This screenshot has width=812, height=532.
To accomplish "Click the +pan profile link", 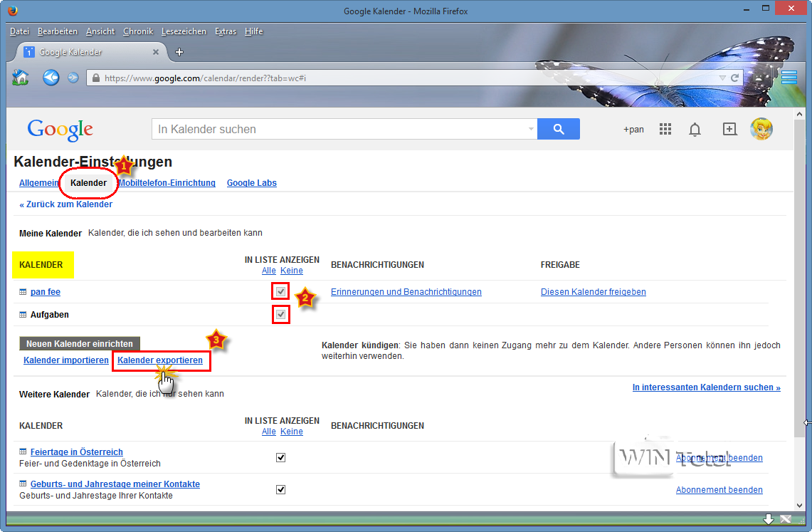I will pyautogui.click(x=633, y=130).
